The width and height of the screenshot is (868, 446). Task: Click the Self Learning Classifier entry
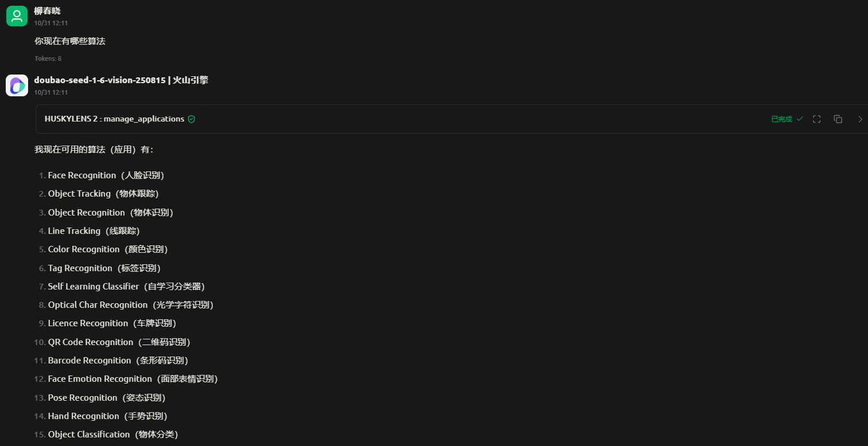[126, 286]
